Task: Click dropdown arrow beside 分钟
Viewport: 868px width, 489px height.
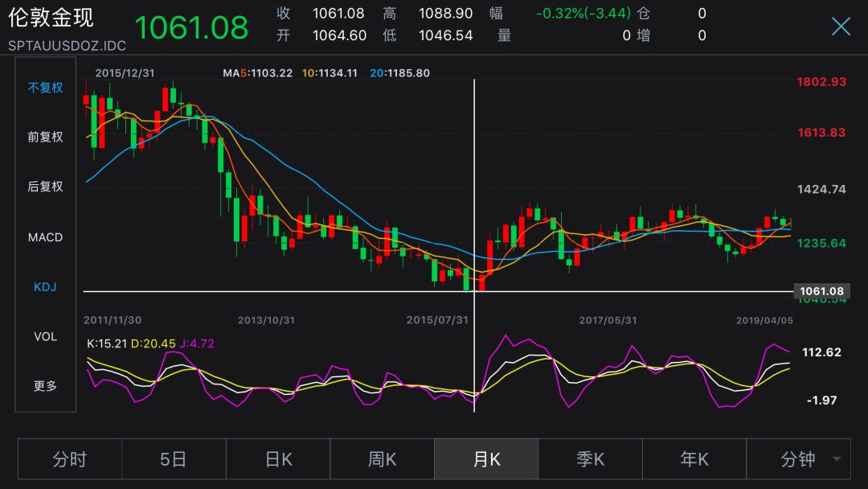Action: 837,459
